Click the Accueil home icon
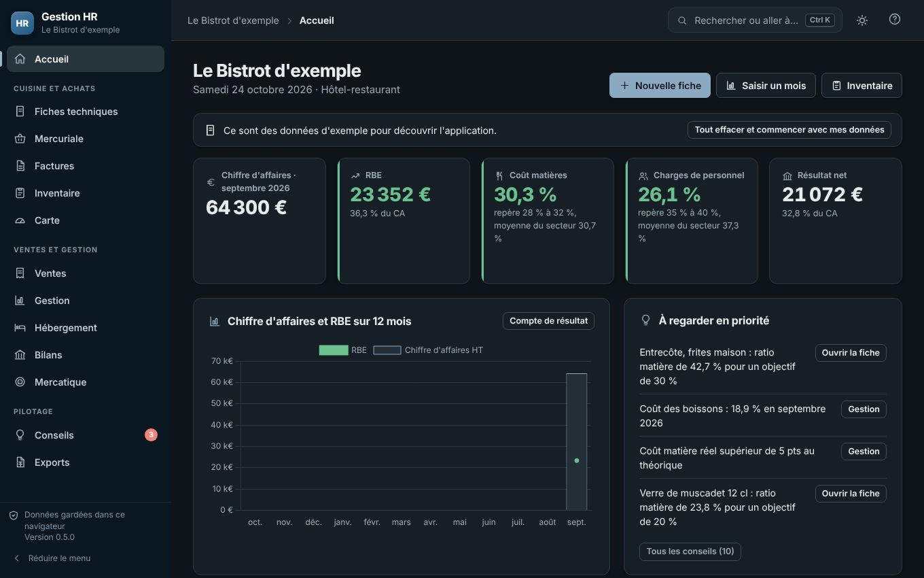 click(20, 59)
